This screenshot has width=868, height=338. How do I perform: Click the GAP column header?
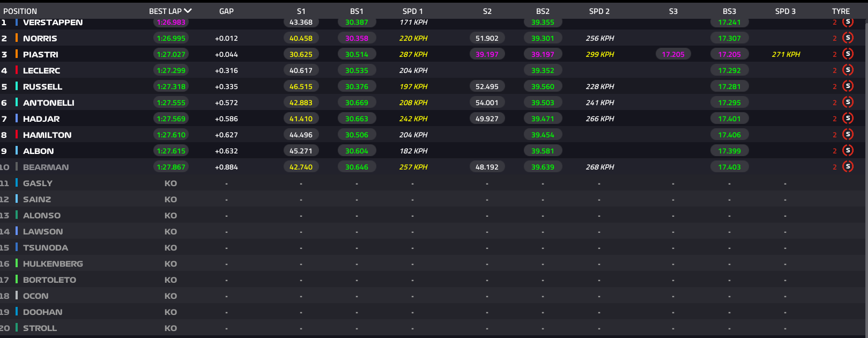[x=226, y=11]
